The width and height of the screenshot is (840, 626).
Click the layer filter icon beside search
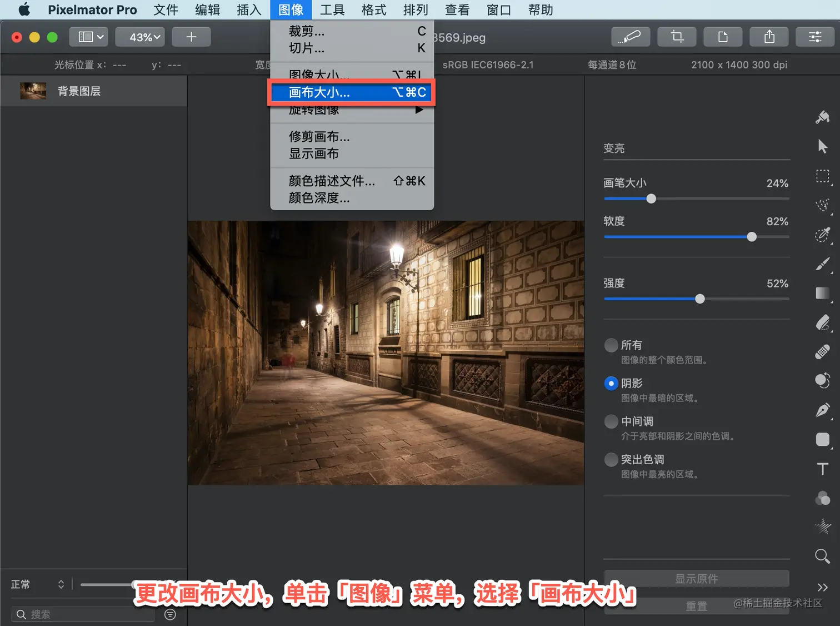tap(171, 614)
